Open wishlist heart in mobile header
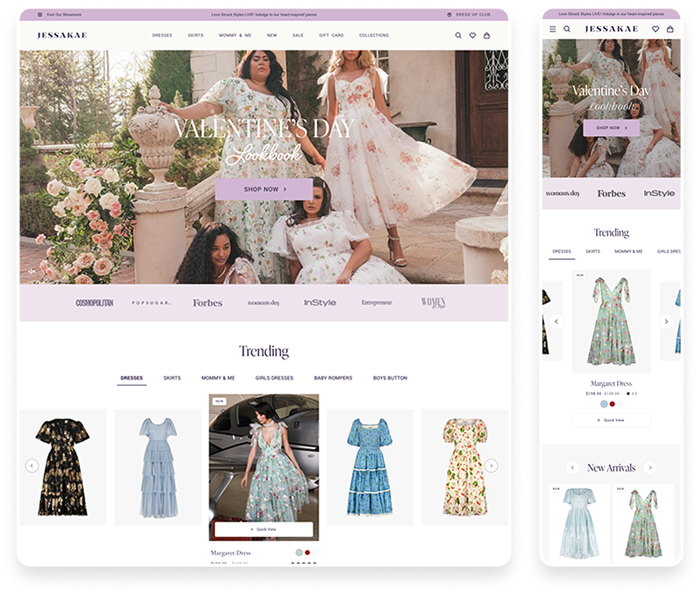This screenshot has height=594, width=700. (656, 29)
